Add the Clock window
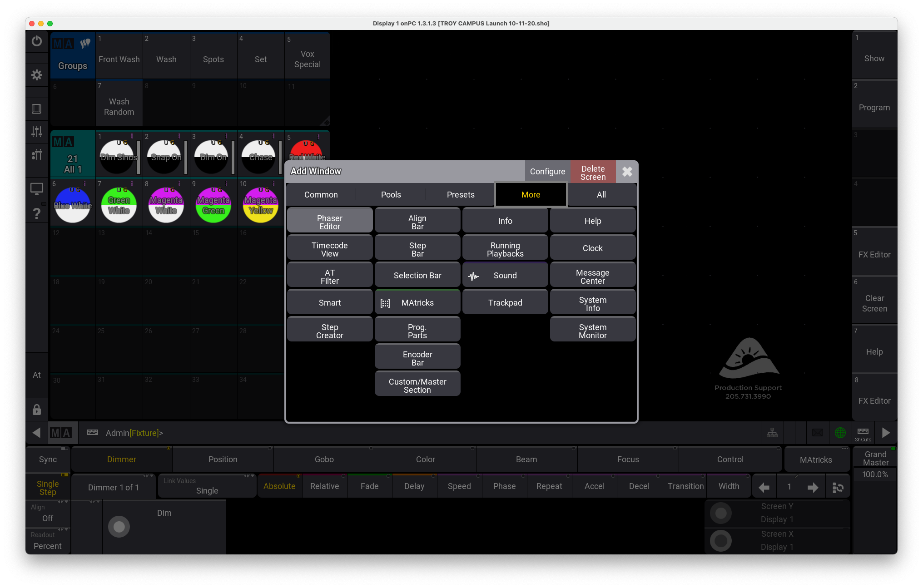This screenshot has height=588, width=923. point(593,248)
